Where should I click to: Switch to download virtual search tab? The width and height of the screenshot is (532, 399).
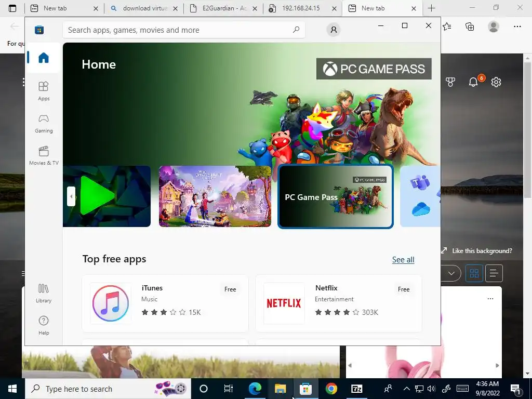pos(144,8)
